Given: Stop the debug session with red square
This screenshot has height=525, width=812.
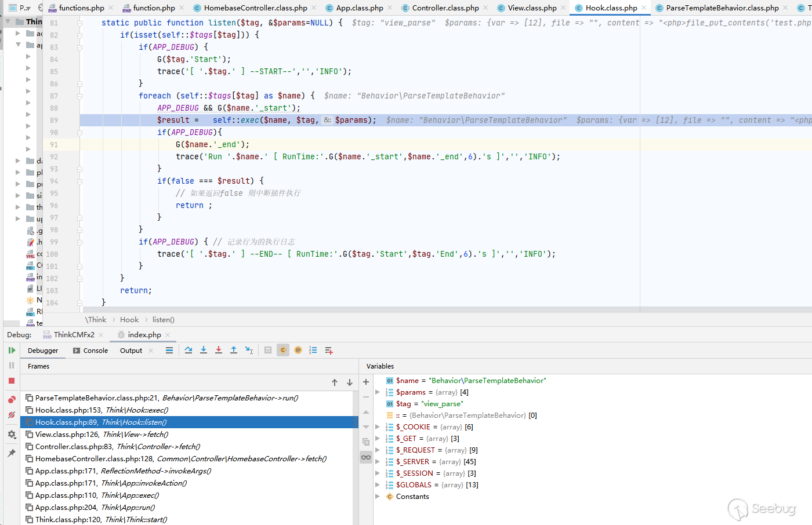Looking at the screenshot, I should click(x=12, y=381).
